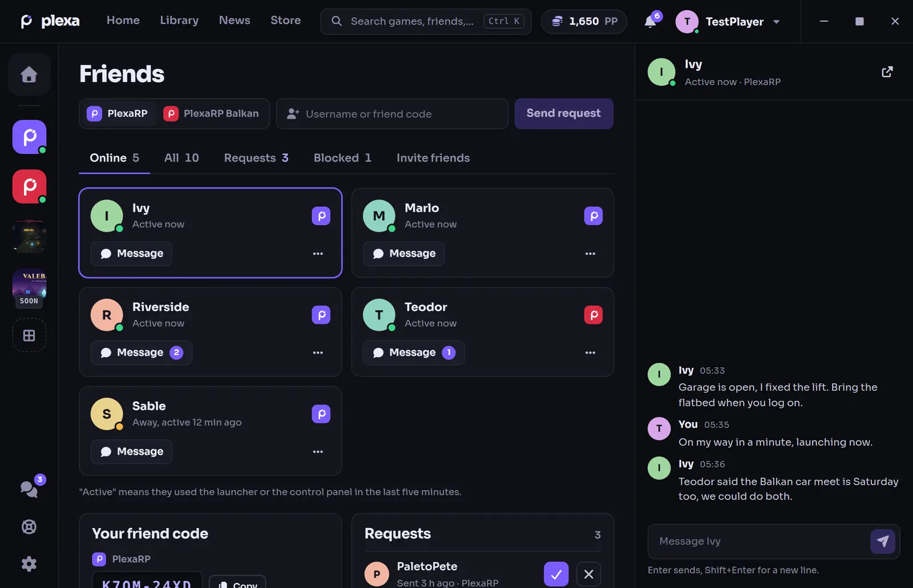Switch to the Blocked tab
This screenshot has width=913, height=588.
tap(342, 158)
